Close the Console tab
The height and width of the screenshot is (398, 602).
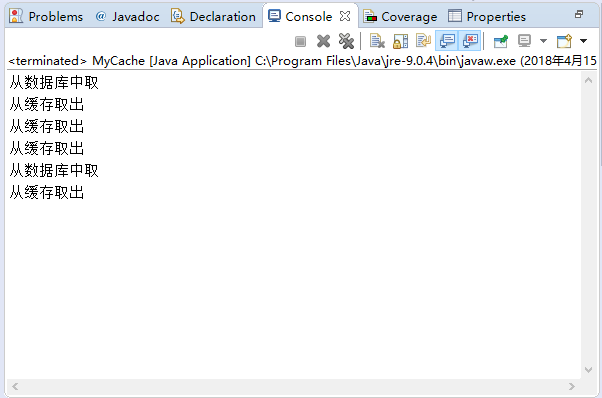point(345,16)
